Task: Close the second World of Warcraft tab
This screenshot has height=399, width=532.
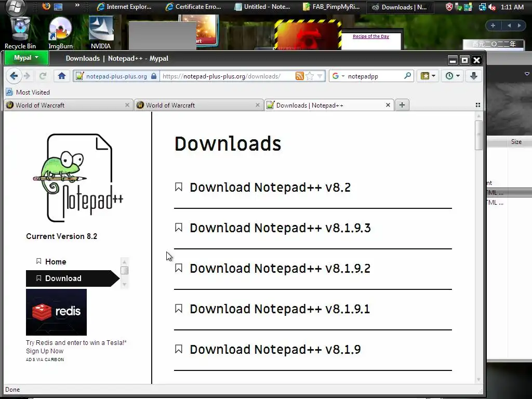Action: click(258, 105)
